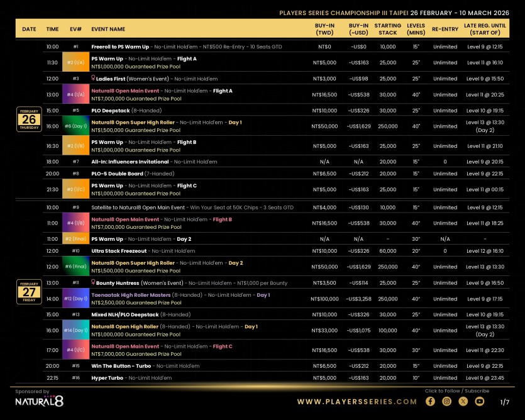Open the Freeroll to PS Warm Up event
Screen dimensions: 525x420
120,47
